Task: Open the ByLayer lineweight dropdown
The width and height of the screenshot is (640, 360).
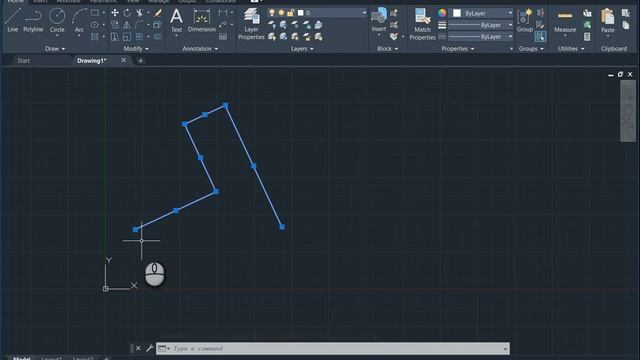Action: tap(510, 25)
